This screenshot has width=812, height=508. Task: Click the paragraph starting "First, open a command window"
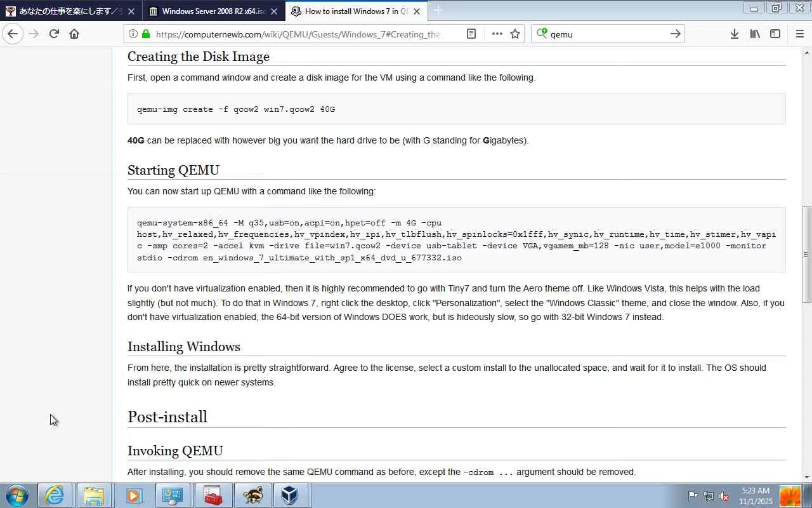pos(331,77)
